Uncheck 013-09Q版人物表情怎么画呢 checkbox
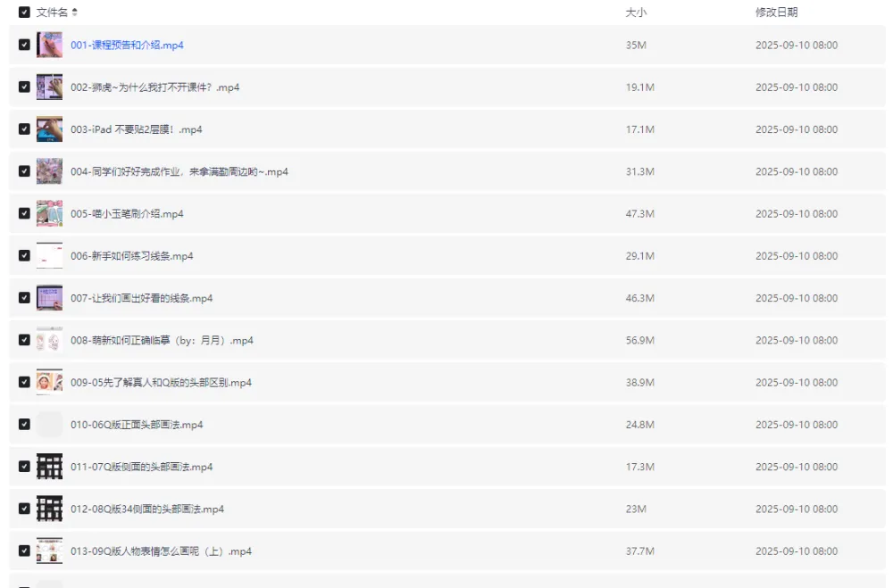This screenshot has width=893, height=588. pos(24,551)
